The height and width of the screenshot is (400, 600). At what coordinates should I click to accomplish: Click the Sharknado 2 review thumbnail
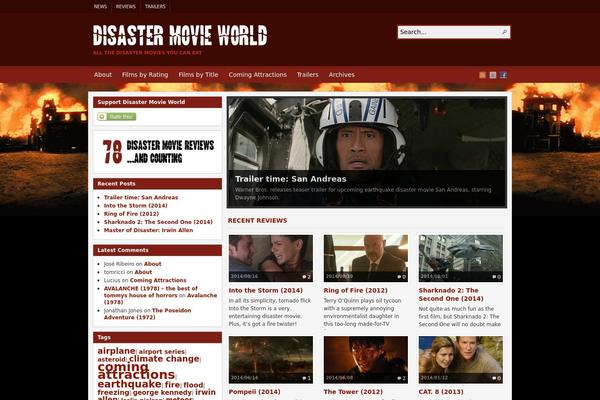click(460, 258)
